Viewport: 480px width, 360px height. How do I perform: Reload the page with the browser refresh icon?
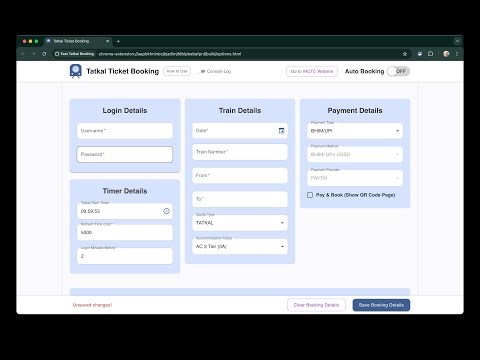pos(44,54)
